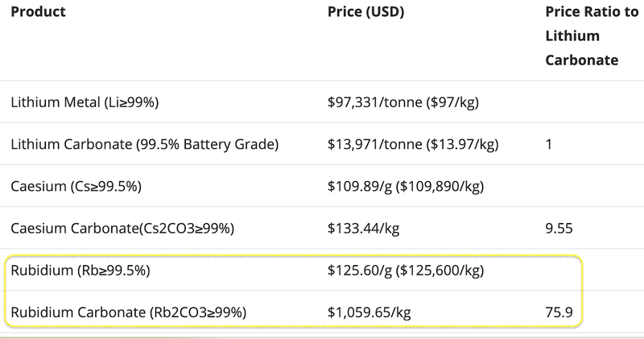The image size is (644, 339).
Task: Select the Caesium Carbonate(Cs2CO3≥99%) cell
Action: pos(122,228)
